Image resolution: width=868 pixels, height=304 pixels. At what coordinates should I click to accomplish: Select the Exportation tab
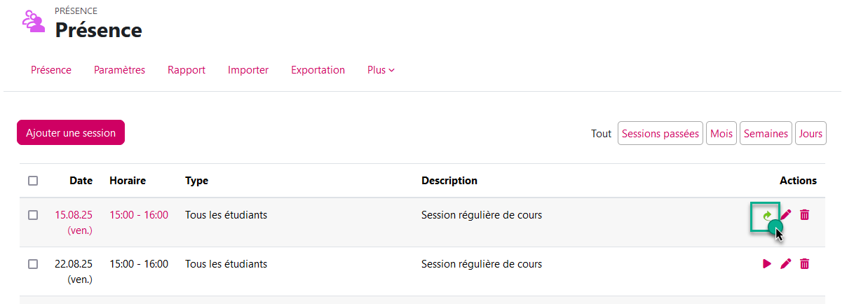point(318,70)
